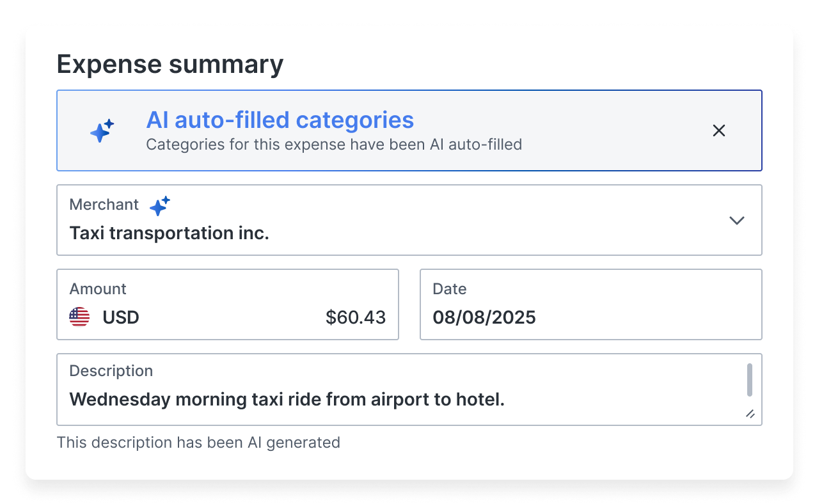Click the "AI auto-filled categories" banner title
Viewport: 815px width, 504px height.
pyautogui.click(x=280, y=120)
